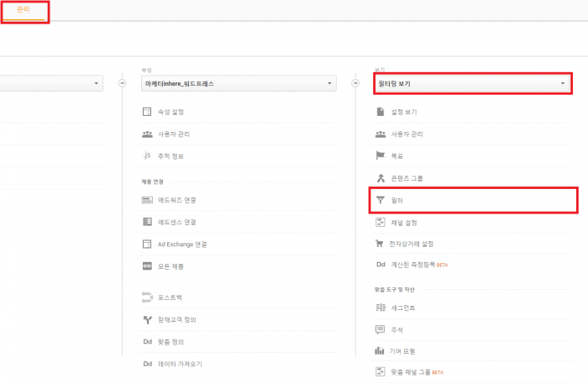Click the .js 추적 정보 icon

[x=147, y=155]
